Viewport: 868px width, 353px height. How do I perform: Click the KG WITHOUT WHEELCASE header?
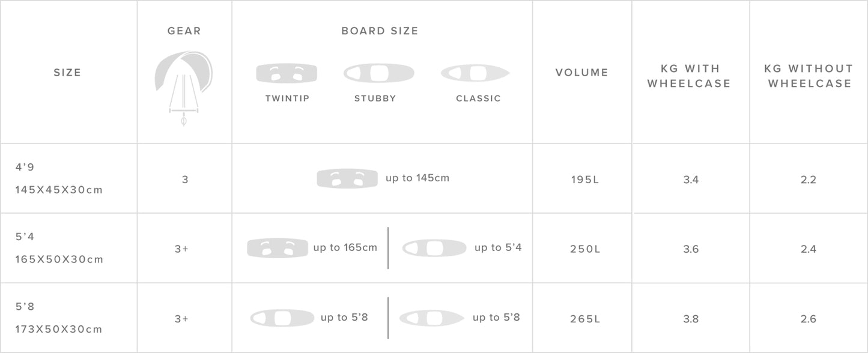809,76
